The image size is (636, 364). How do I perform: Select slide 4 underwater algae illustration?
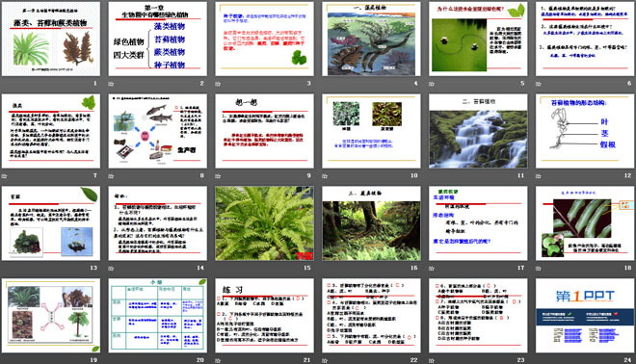[371, 39]
